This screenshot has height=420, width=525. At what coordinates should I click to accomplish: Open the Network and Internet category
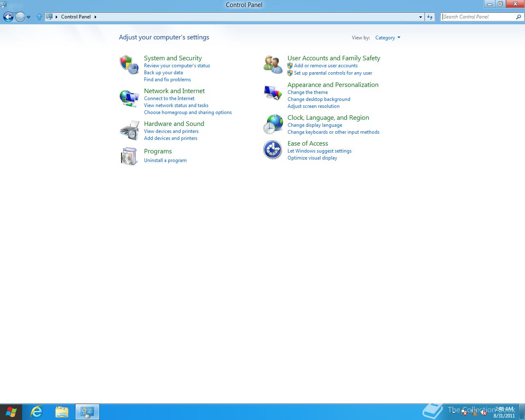point(174,91)
